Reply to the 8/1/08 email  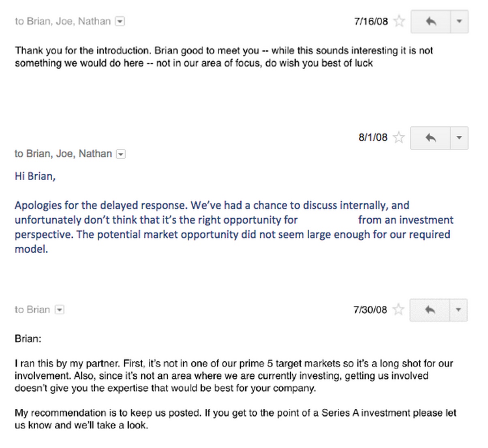430,138
